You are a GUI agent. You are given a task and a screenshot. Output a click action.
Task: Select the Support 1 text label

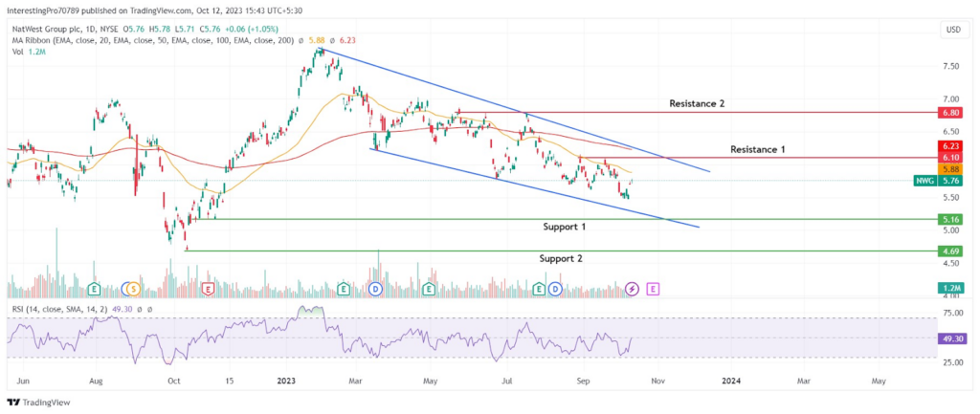point(564,228)
